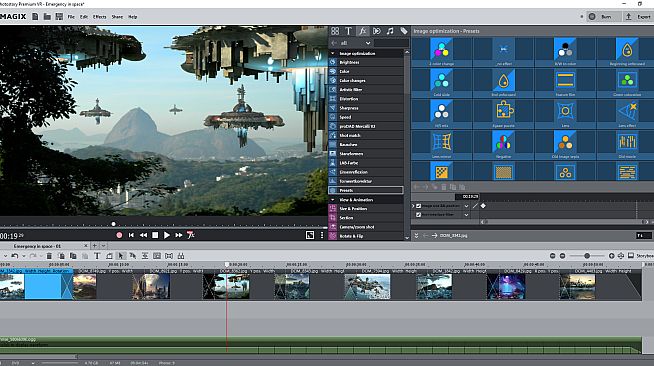Select Color changes effect in list
Viewport: 654px width, 366px height.
tap(366, 80)
